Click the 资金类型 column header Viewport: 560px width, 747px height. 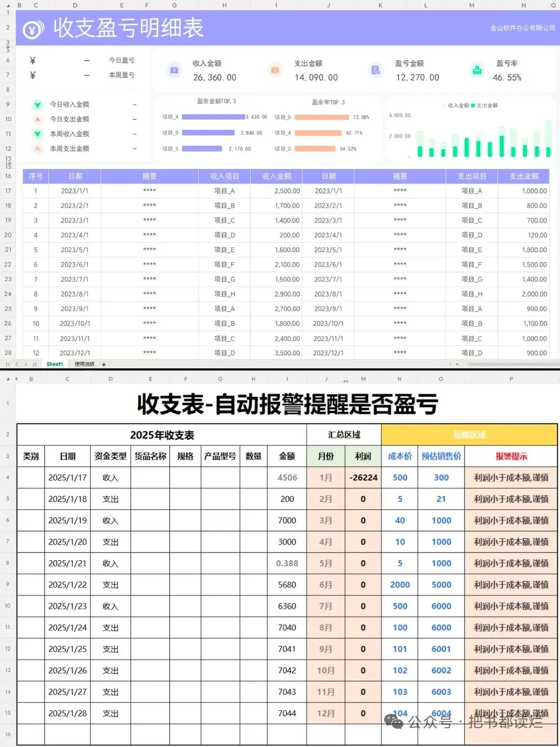(x=110, y=457)
